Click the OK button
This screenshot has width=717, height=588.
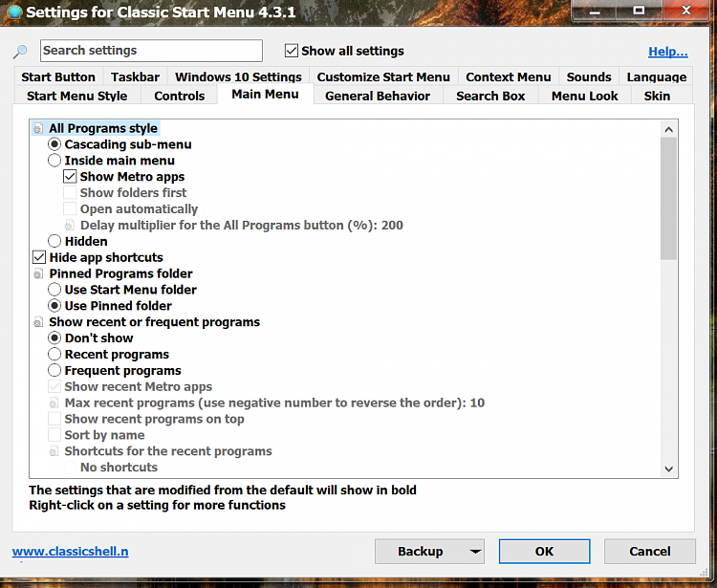[x=544, y=552]
